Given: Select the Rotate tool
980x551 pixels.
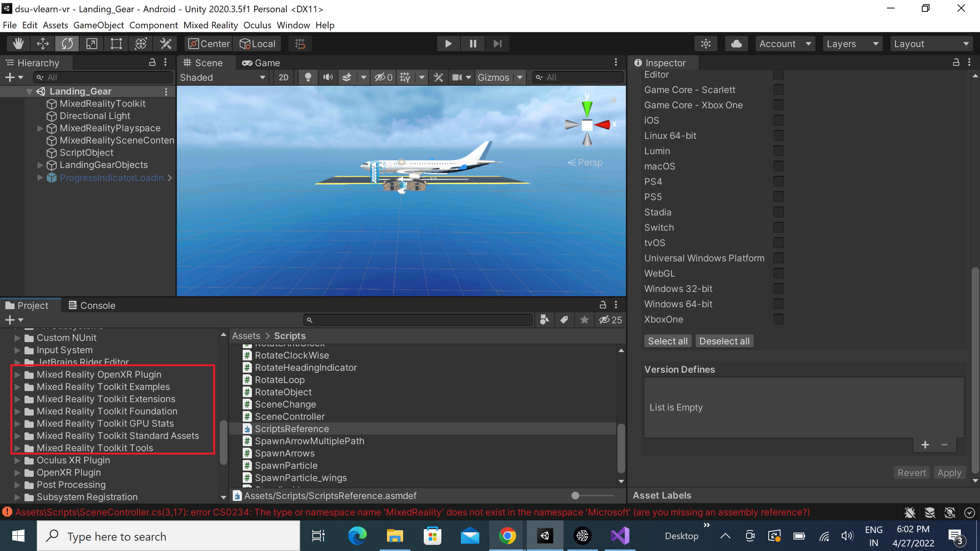Looking at the screenshot, I should 67,44.
